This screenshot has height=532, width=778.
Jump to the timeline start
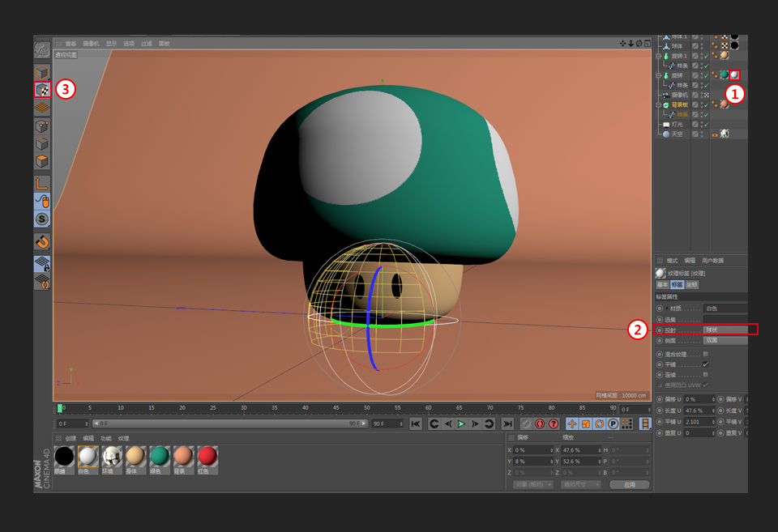click(x=416, y=423)
